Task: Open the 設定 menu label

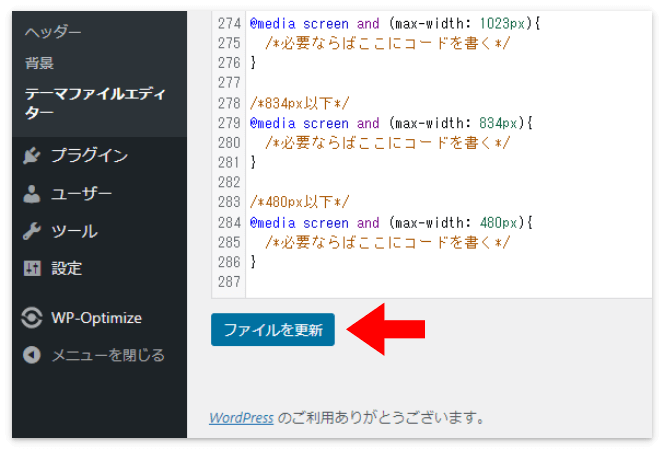Action: click(x=66, y=268)
